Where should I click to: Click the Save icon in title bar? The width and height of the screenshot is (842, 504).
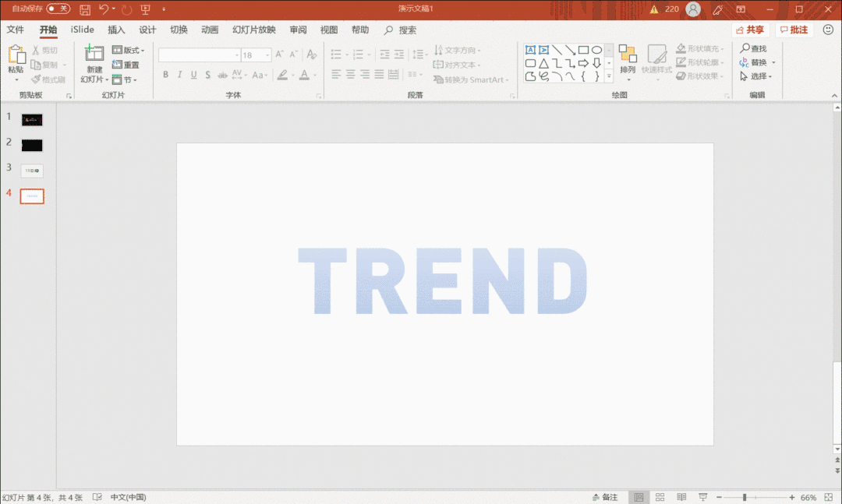click(x=85, y=9)
